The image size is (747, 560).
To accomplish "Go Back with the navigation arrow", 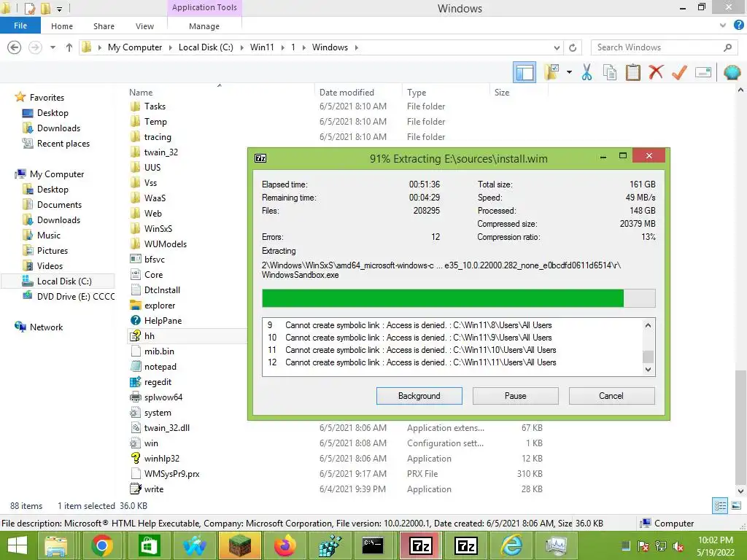I will tap(15, 47).
